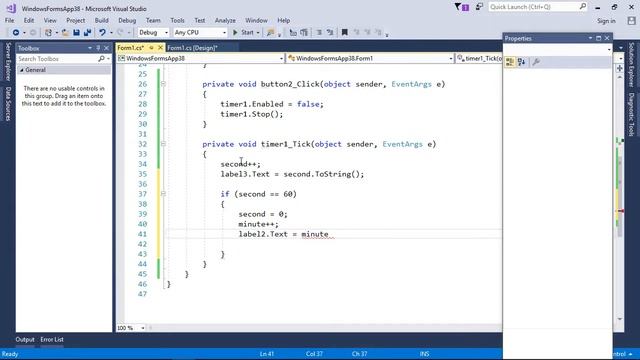
Task: Sort Properties alphabetically
Action: click(x=522, y=62)
